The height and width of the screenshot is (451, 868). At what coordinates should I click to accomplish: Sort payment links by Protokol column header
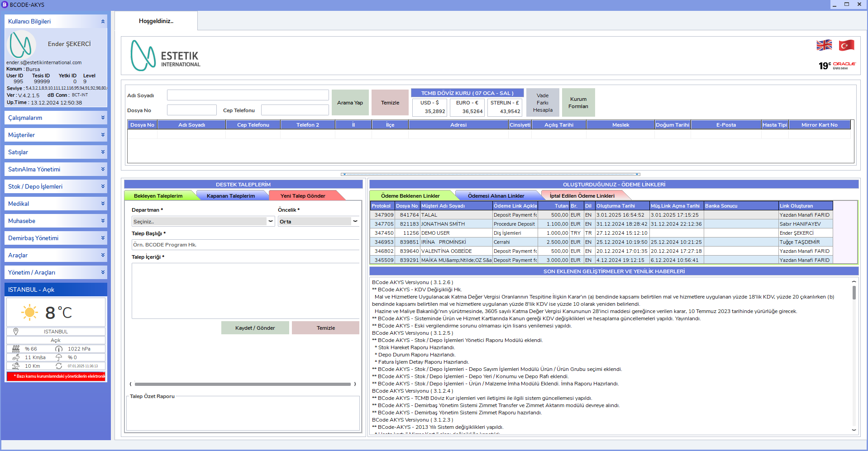pyautogui.click(x=381, y=206)
